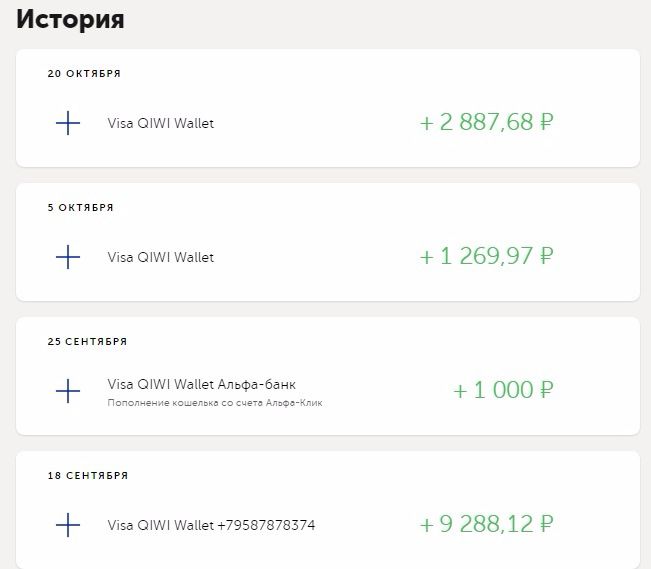Click the 18 СЕНТЯБРЯ date header
The width and height of the screenshot is (651, 569).
coord(88,475)
